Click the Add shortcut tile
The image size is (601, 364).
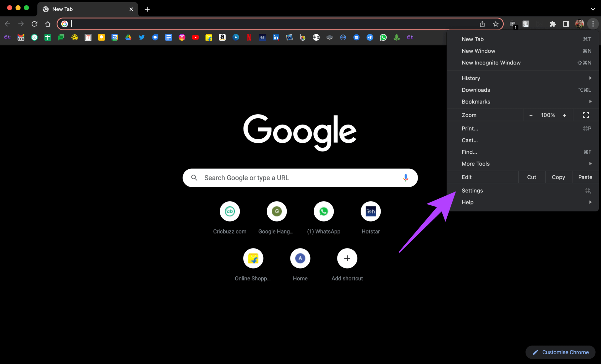[x=347, y=265]
